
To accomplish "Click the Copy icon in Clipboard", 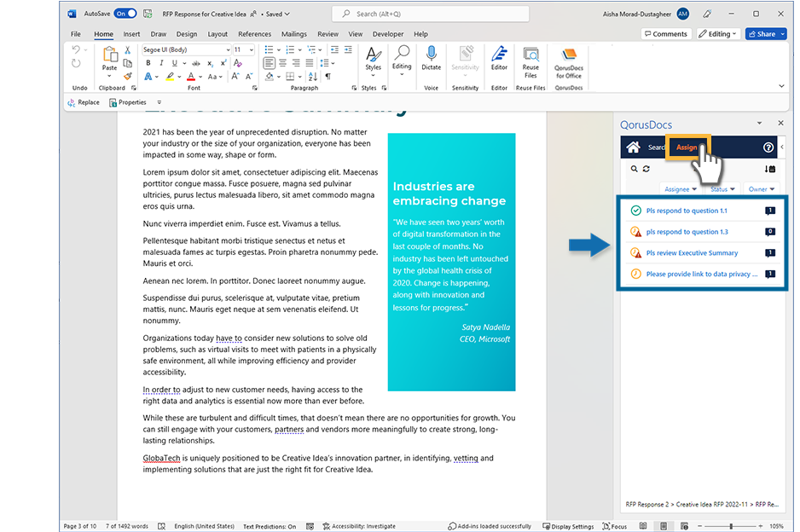I will 128,63.
